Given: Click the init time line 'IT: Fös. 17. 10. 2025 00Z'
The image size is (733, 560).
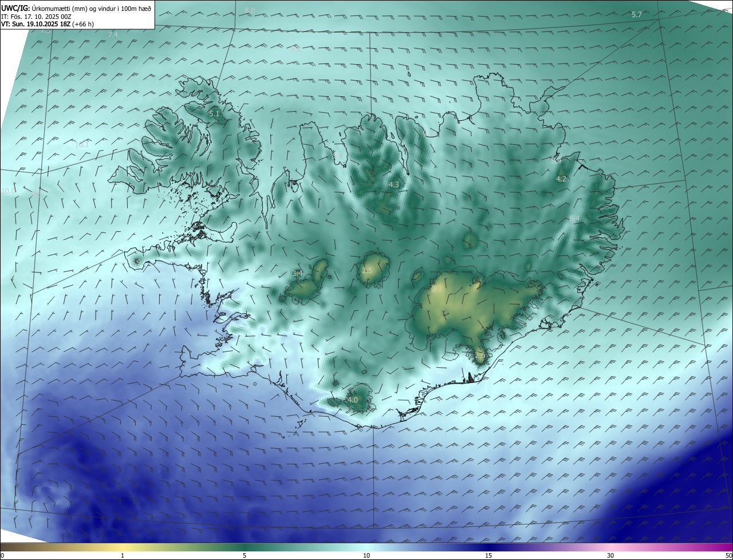Looking at the screenshot, I should pyautogui.click(x=36, y=17).
